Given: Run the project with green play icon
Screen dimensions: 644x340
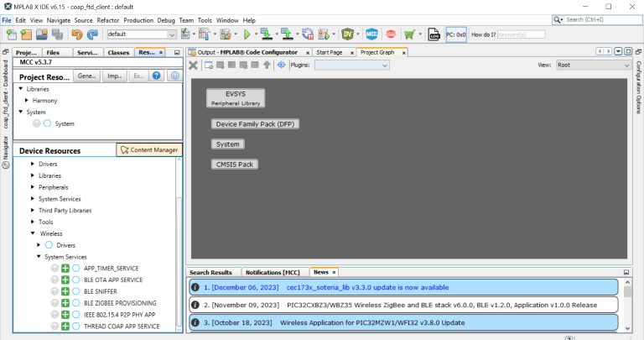Looking at the screenshot, I should [x=247, y=34].
